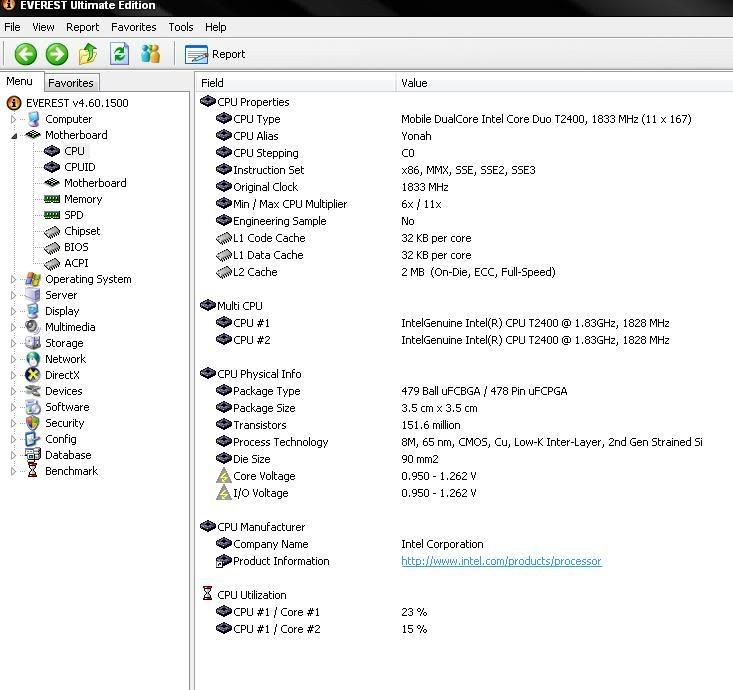Click the Multimedia speaker icon
Viewport: 733px width, 690px height.
click(32, 327)
